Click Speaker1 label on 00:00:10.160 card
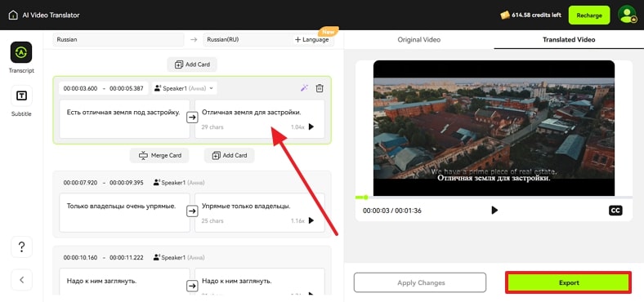The image size is (644, 302). 179,258
